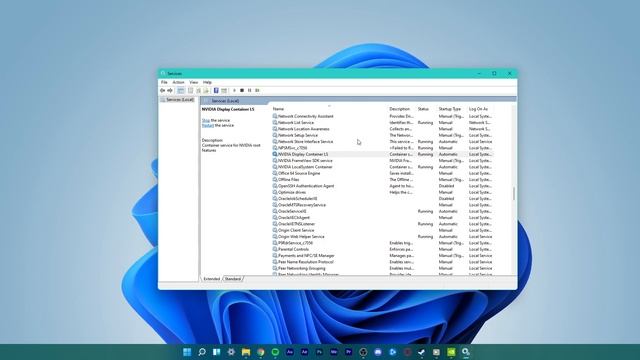The height and width of the screenshot is (360, 640).
Task: Click the blue Help toolbar icon
Action: (x=216, y=90)
